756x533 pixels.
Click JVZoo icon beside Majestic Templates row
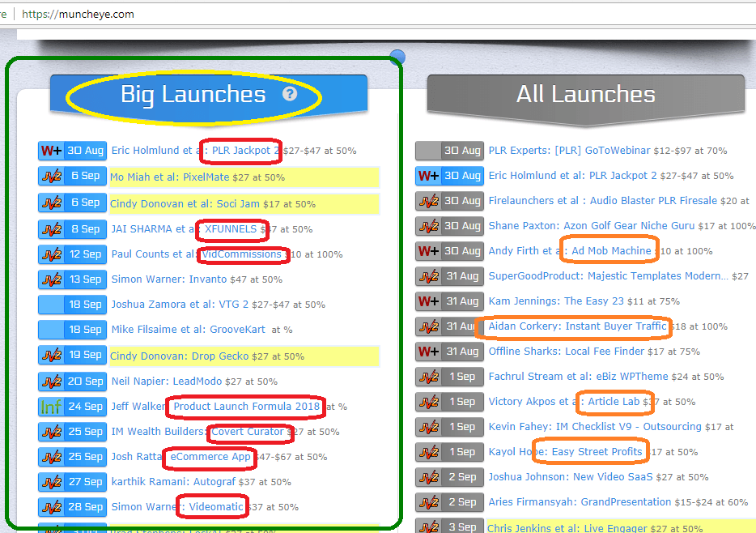429,276
